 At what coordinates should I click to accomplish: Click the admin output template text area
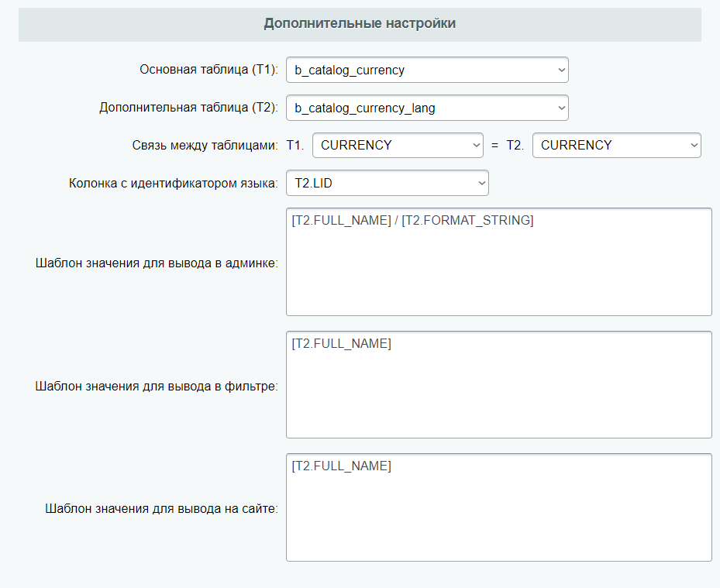pos(498,271)
